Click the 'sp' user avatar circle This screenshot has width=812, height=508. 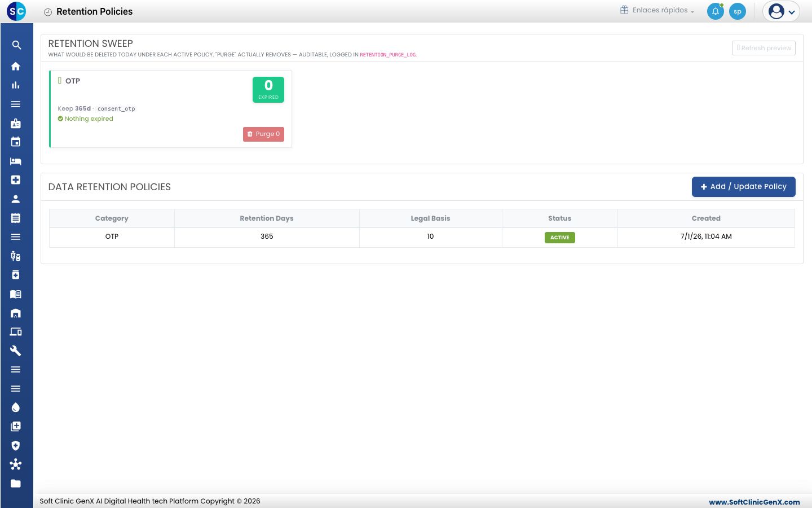[738, 11]
